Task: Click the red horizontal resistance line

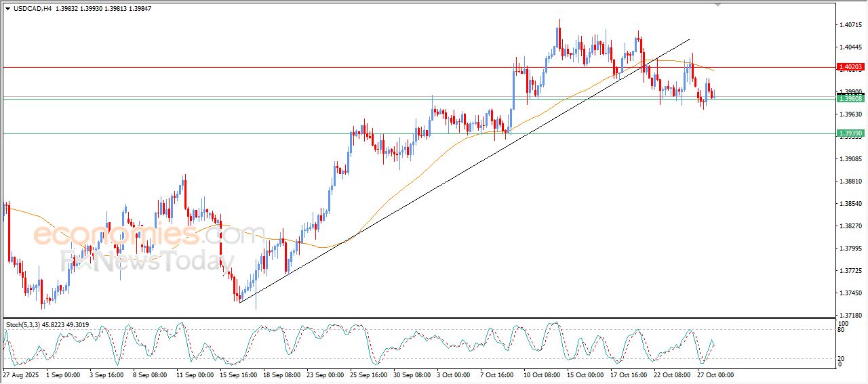Action: tap(271, 67)
